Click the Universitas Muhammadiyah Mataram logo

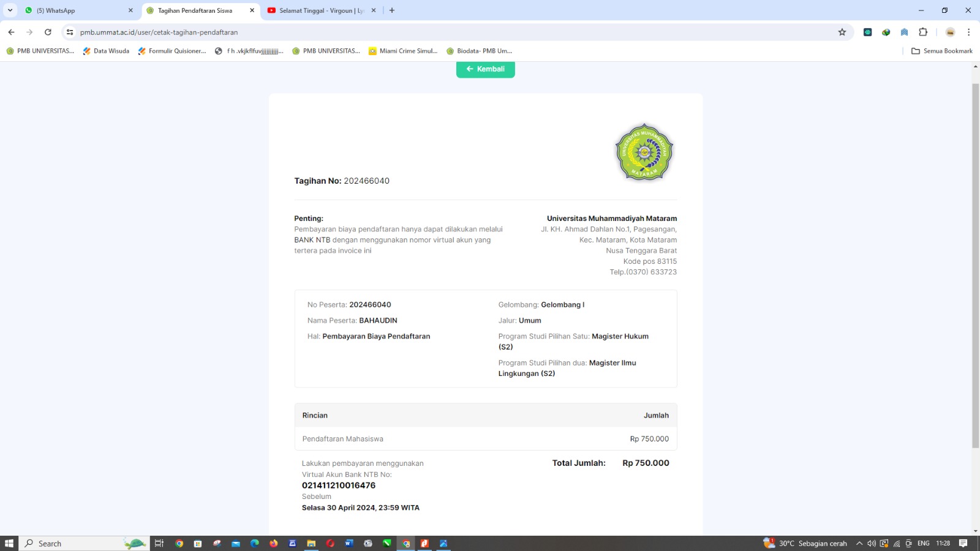[644, 152]
